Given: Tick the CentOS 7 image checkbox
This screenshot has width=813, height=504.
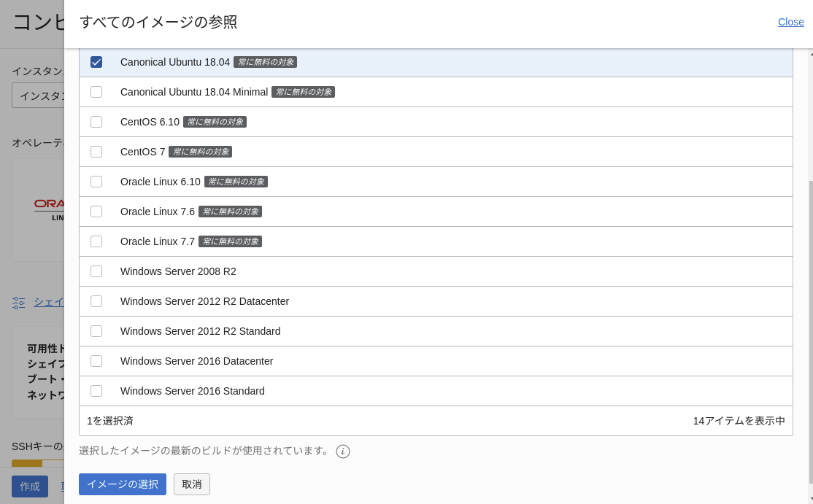Looking at the screenshot, I should click(x=96, y=152).
